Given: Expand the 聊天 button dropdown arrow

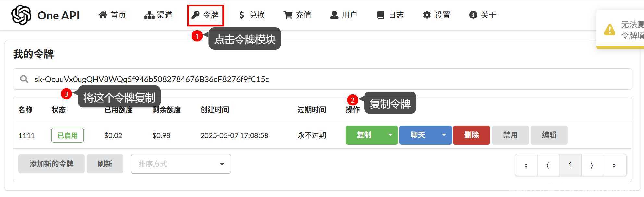Looking at the screenshot, I should click(x=444, y=135).
